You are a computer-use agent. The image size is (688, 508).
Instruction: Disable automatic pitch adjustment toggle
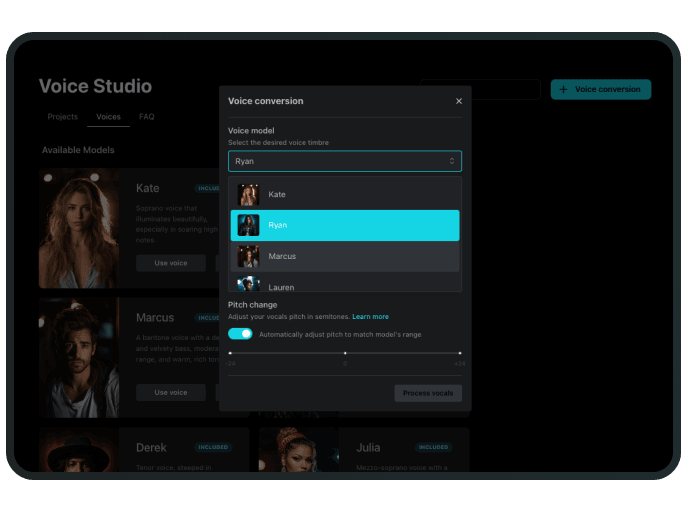tap(240, 334)
